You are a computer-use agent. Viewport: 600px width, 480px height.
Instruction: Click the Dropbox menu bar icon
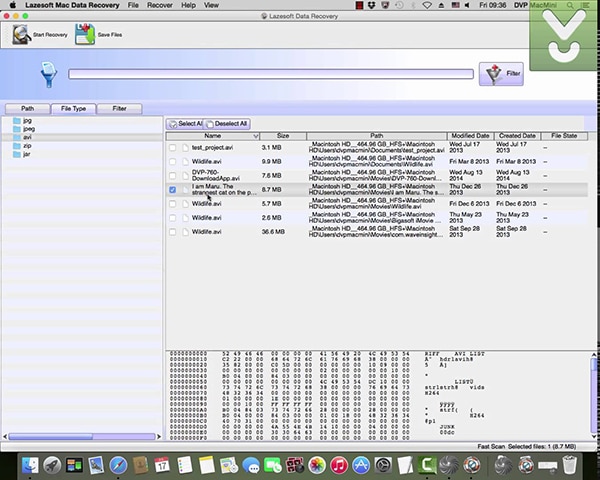[x=371, y=5]
